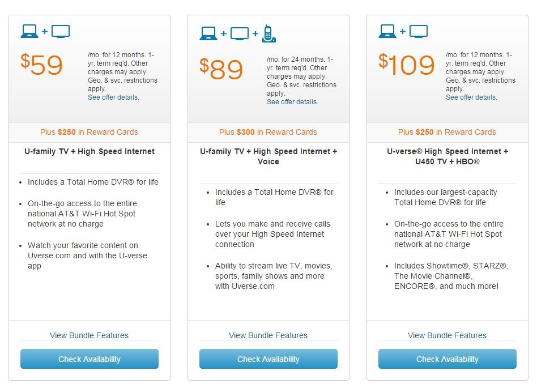Viewport: 537px width, 392px height.
Task: View Bundle Features for the Voice bundle
Action: [x=268, y=335]
